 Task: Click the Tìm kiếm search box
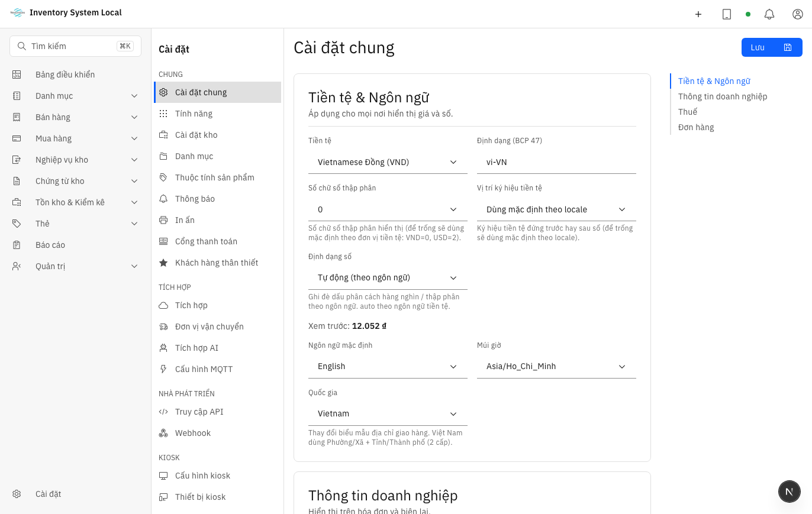tap(75, 46)
